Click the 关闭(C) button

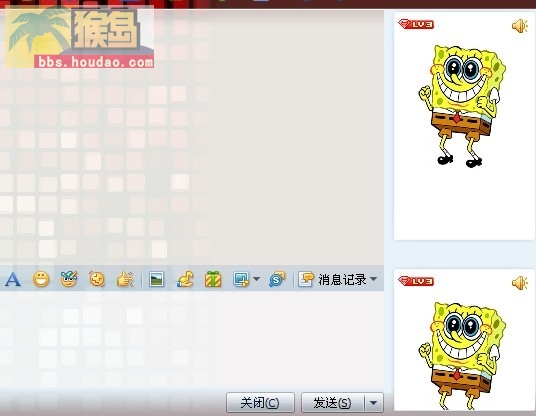(260, 403)
